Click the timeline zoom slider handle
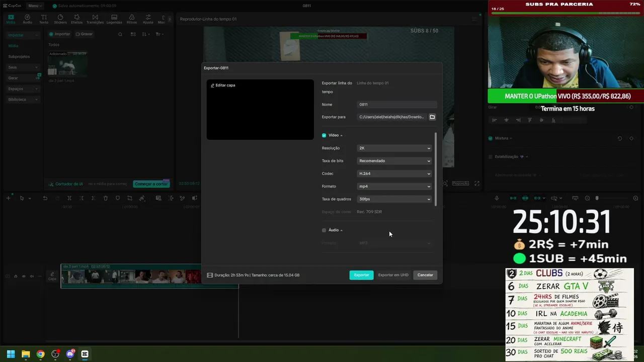Screen dimensions: 644x362 point(597,198)
